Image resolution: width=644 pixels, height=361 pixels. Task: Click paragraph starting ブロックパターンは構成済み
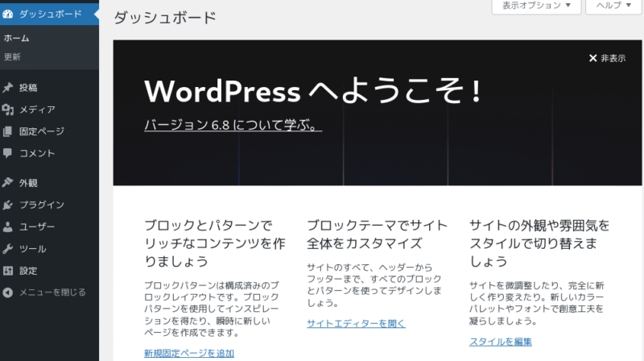pyautogui.click(x=212, y=309)
